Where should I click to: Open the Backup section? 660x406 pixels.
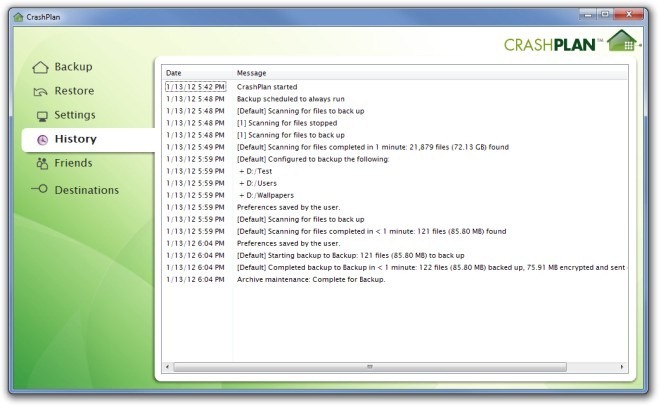[x=73, y=67]
